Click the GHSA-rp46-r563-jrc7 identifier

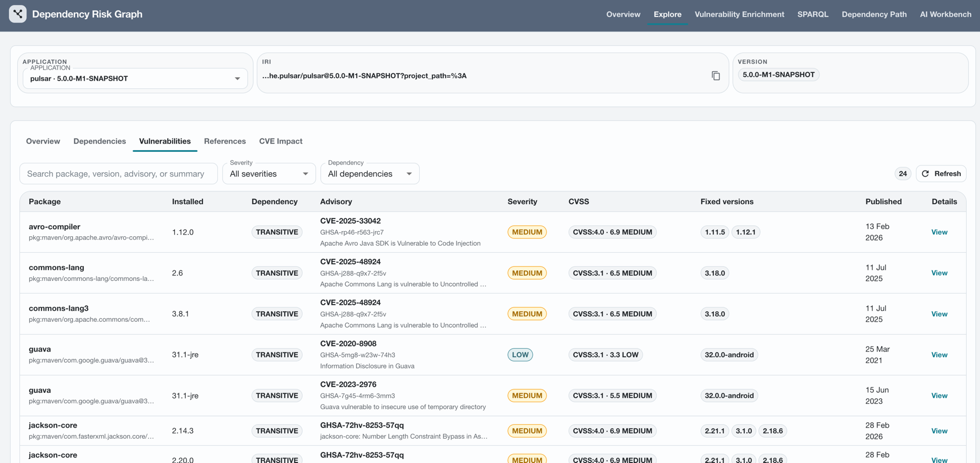[x=352, y=232]
